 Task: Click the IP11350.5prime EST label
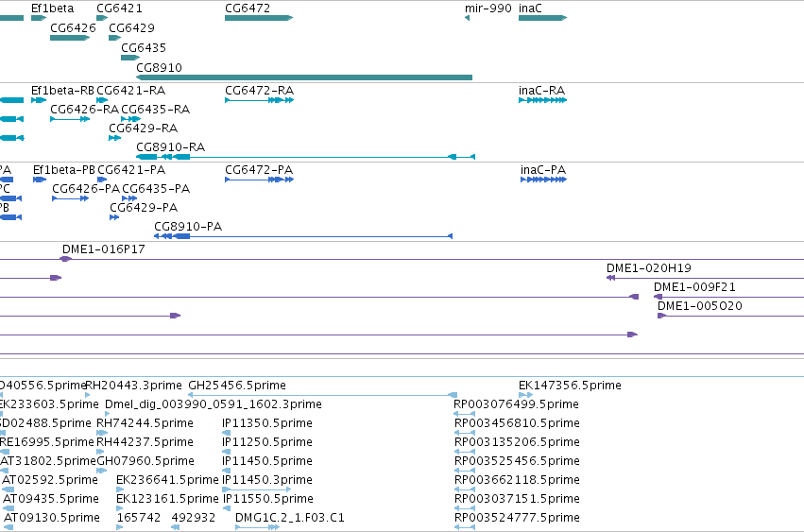coord(267,423)
